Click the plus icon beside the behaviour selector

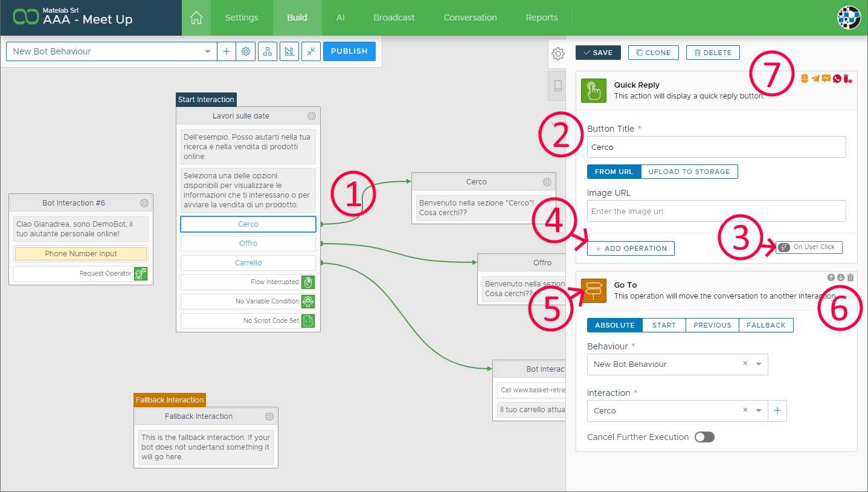click(227, 51)
